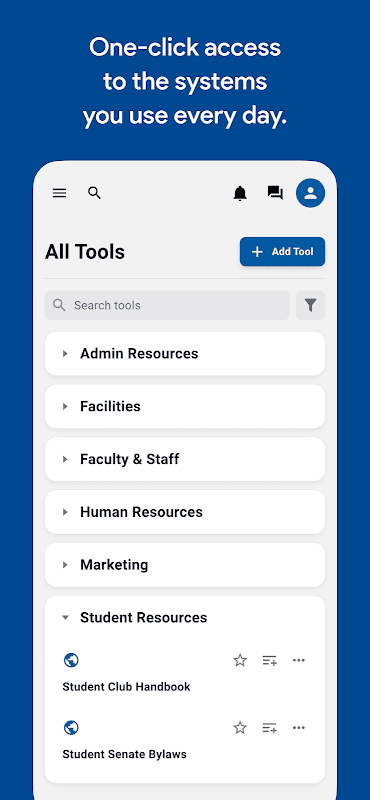This screenshot has width=370, height=800.
Task: Open more options for Student Club Handbook
Action: coord(299,660)
